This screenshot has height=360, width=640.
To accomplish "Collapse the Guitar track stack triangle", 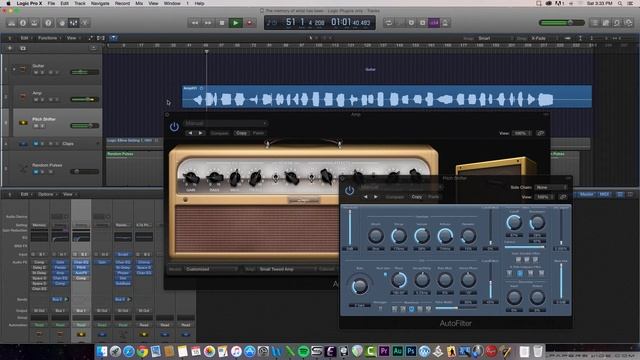I will pos(14,69).
